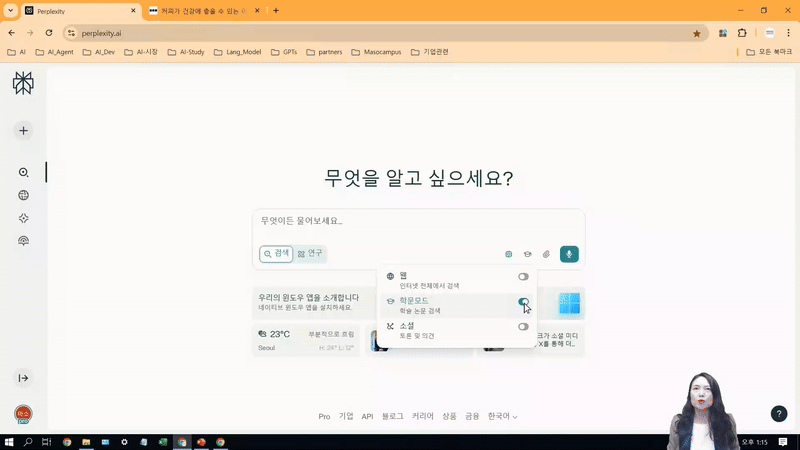Open Discover via the sidebar globe icon
Image resolution: width=800 pixels, height=450 pixels.
[23, 195]
